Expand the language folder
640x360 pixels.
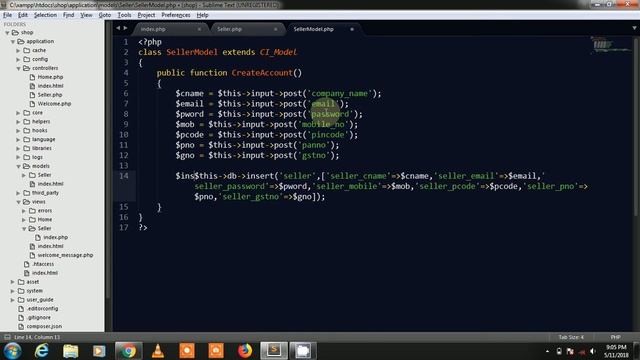click(x=18, y=140)
